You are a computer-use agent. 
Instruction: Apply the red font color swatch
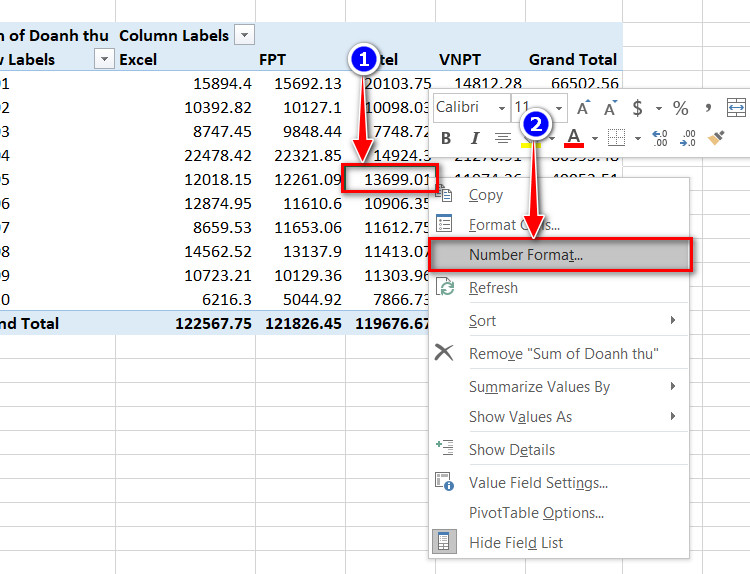click(x=574, y=138)
